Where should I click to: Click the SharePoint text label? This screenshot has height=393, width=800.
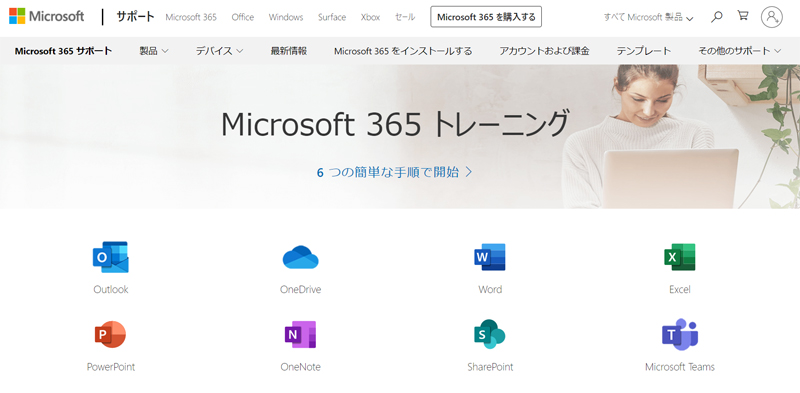tap(490, 367)
